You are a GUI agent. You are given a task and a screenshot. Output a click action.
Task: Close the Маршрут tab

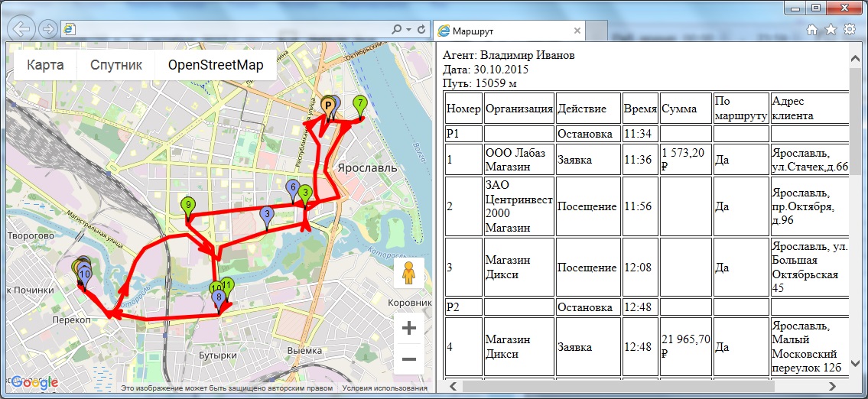pos(577,31)
